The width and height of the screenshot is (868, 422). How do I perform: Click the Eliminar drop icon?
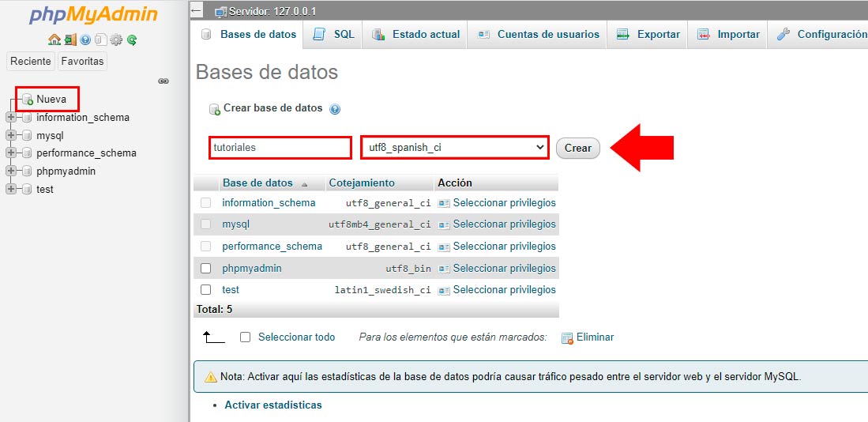point(567,337)
